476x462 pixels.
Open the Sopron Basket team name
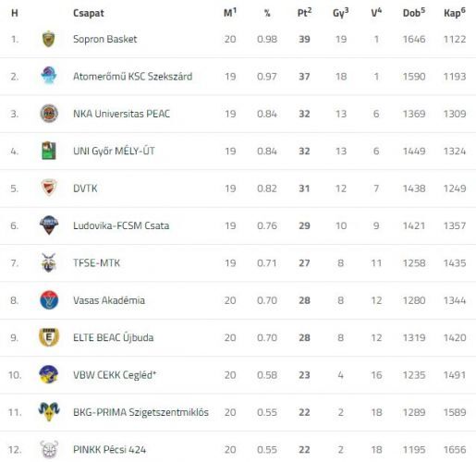(x=105, y=39)
